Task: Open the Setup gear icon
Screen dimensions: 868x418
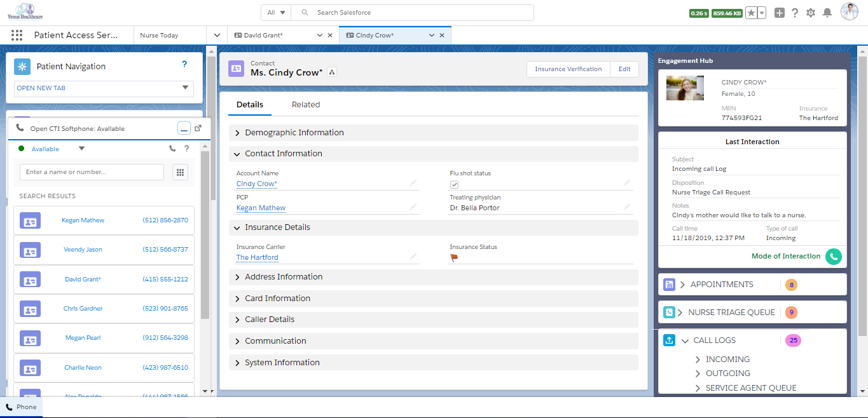Action: click(811, 13)
